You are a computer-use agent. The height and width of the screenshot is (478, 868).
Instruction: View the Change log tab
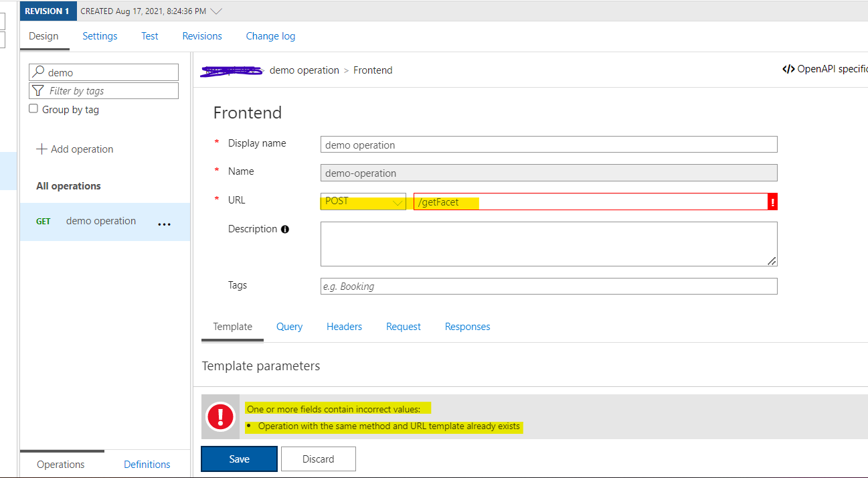tap(270, 36)
